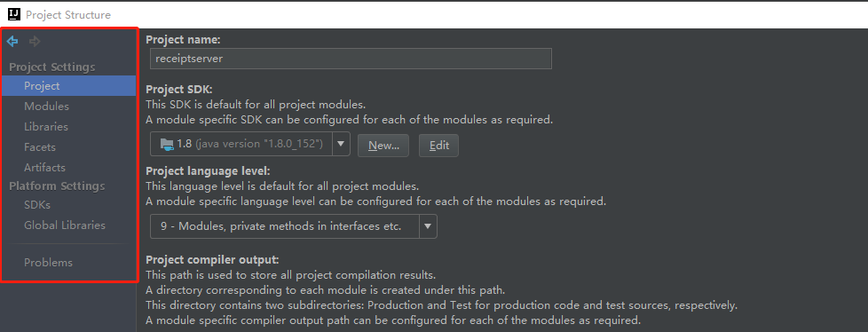
Task: Click the IntelliJ IDEA logo icon
Action: [x=14, y=14]
